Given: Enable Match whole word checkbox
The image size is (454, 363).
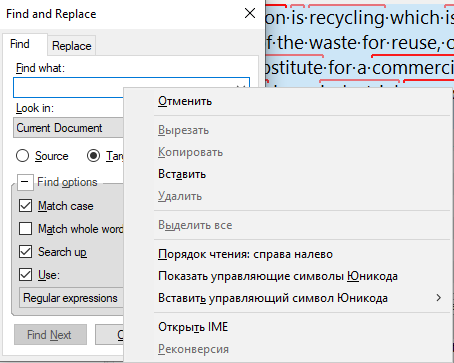Looking at the screenshot, I should coord(25,229).
